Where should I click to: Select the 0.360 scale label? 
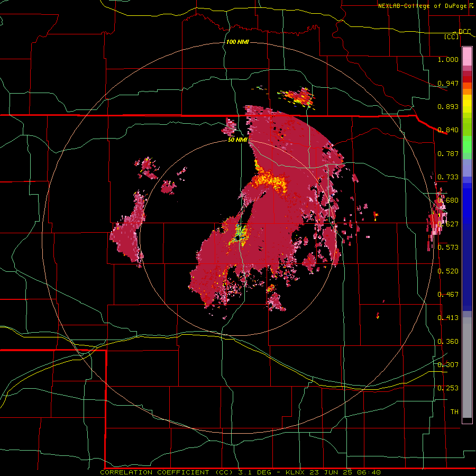[448, 342]
